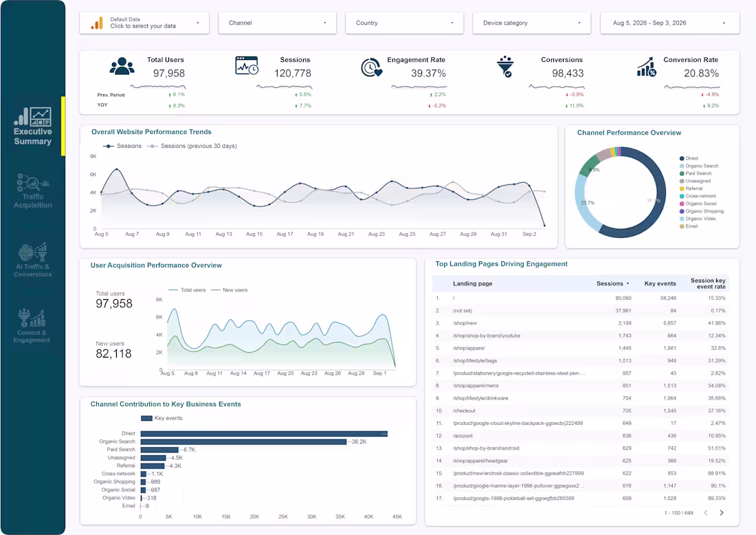756x535 pixels.
Task: Sort table by Sessions column header
Action: (612, 284)
